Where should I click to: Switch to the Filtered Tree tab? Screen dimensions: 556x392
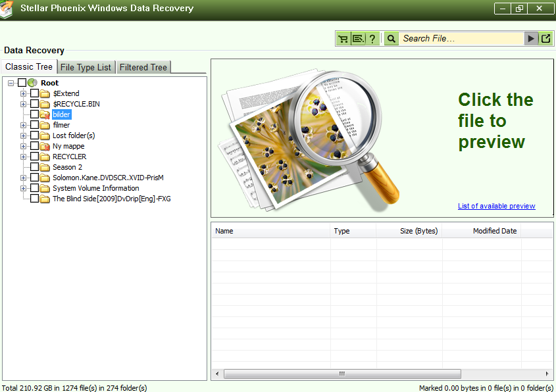pyautogui.click(x=143, y=67)
